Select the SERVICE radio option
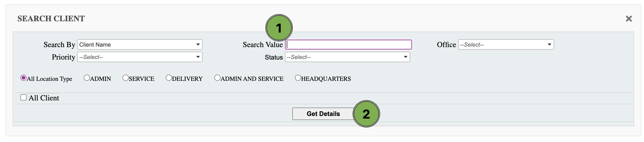 click(x=125, y=78)
